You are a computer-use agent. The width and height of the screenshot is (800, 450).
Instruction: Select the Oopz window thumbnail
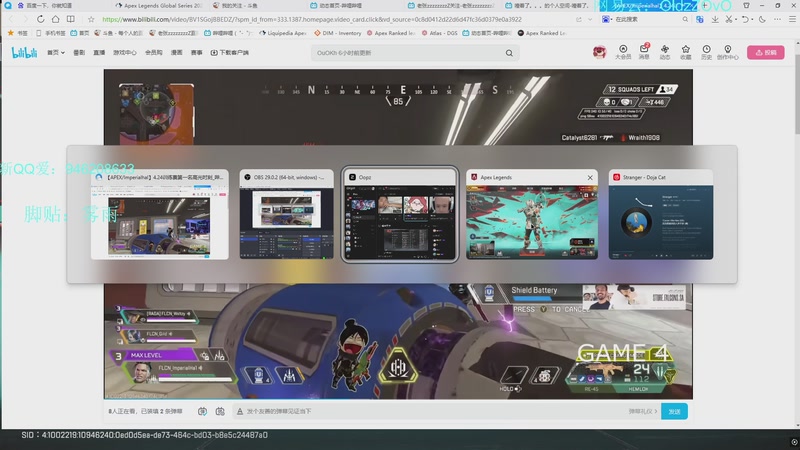pyautogui.click(x=399, y=214)
